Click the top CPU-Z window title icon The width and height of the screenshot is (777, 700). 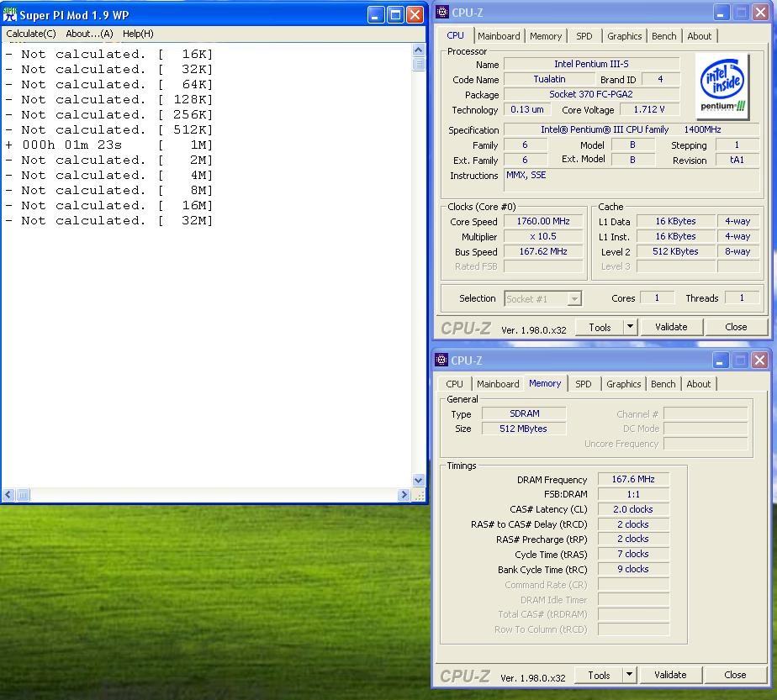pyautogui.click(x=441, y=13)
